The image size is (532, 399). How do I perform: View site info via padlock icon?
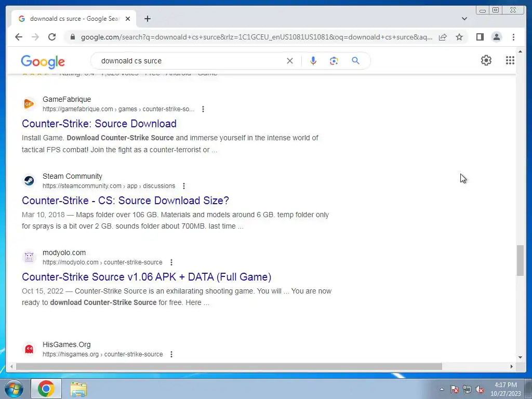click(72, 37)
